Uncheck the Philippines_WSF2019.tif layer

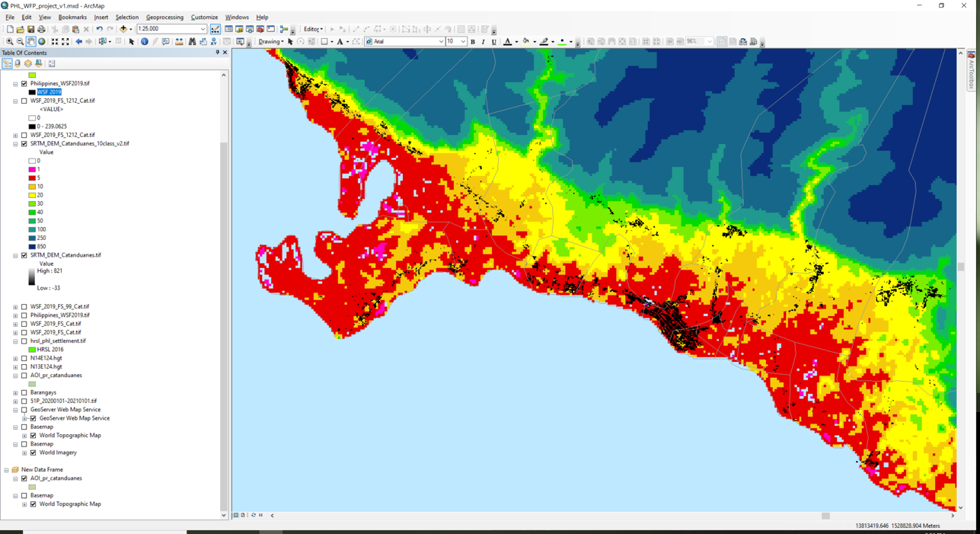click(x=24, y=84)
